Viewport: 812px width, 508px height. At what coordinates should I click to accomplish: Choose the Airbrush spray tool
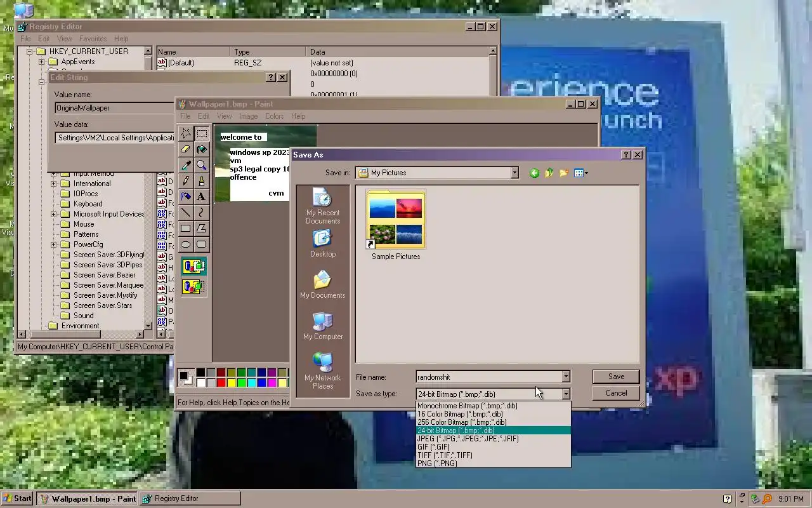coord(185,197)
